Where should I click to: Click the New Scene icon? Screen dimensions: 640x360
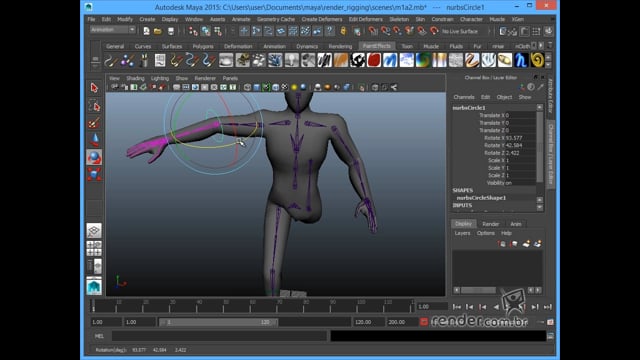pyautogui.click(x=146, y=31)
